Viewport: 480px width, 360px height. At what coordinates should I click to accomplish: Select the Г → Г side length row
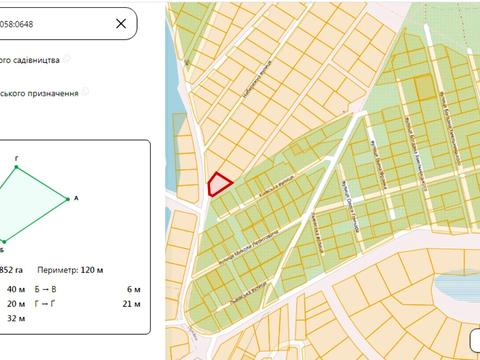click(x=88, y=304)
